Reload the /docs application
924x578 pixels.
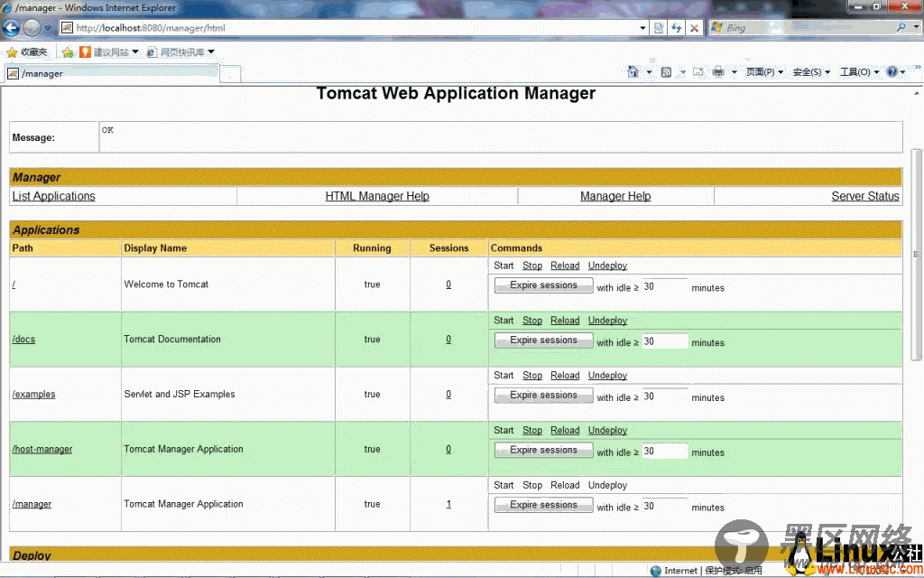pyautogui.click(x=565, y=321)
